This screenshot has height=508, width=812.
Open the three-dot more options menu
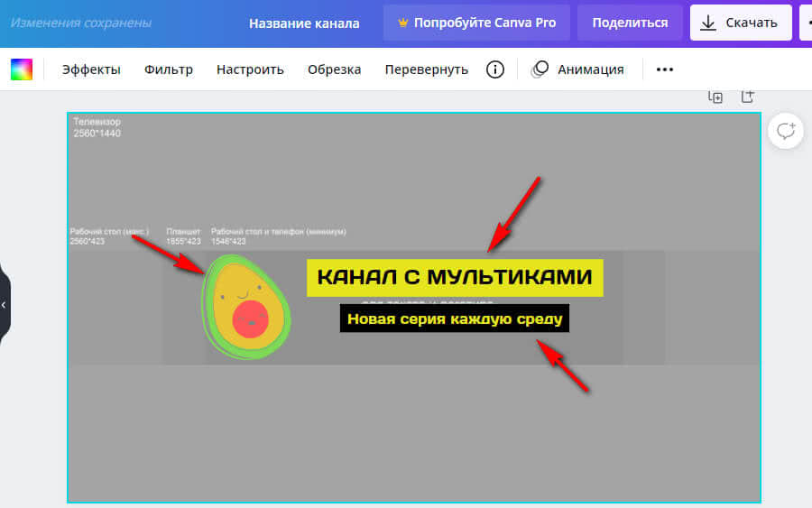point(665,69)
